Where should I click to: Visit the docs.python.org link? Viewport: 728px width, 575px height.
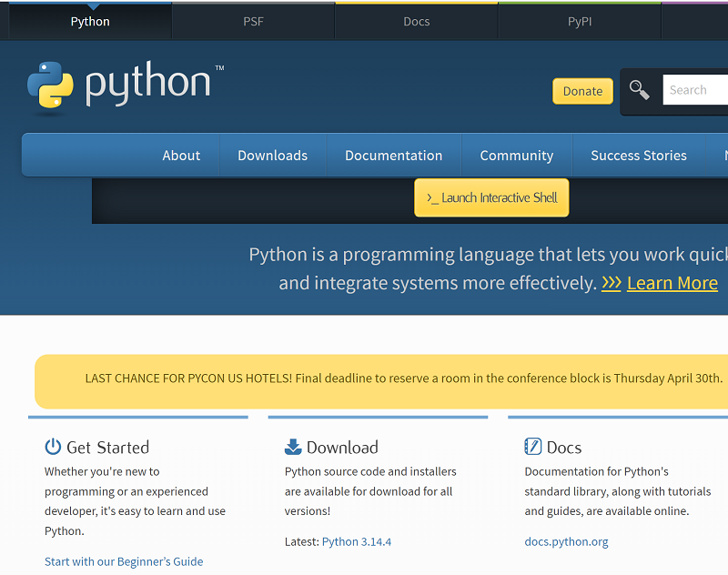tap(566, 541)
